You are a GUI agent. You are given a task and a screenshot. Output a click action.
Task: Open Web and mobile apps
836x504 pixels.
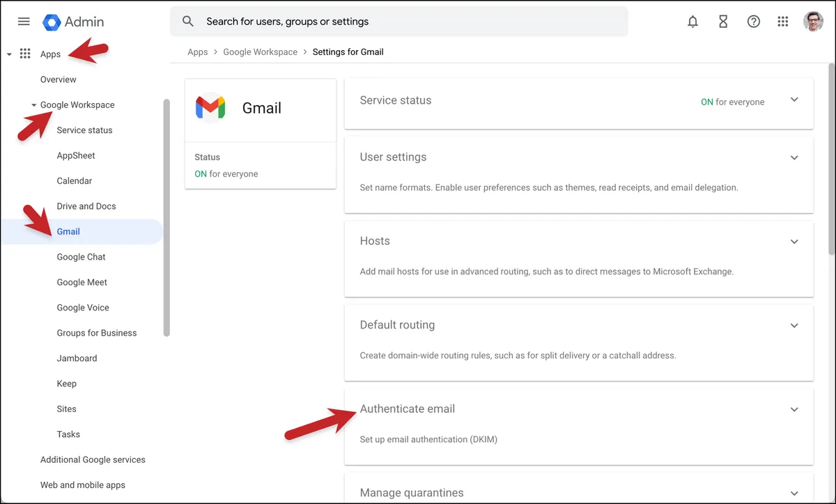[83, 485]
